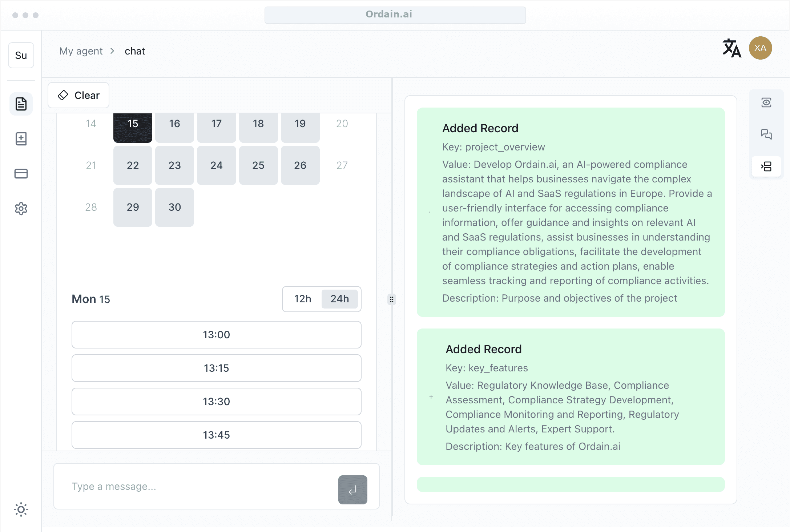Screen dimensions: 790x532
Task: Switch time format to 12h
Action: [x=302, y=299]
